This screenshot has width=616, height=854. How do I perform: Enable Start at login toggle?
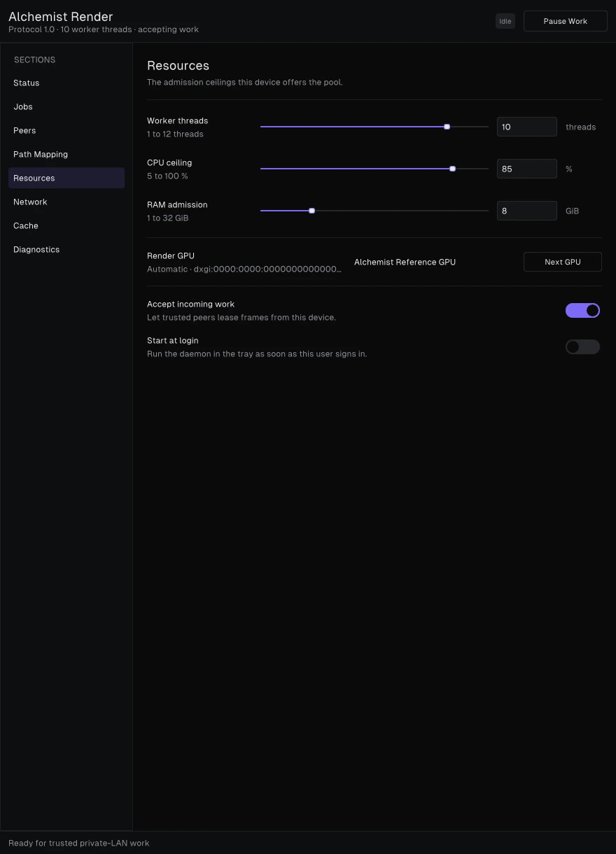(x=582, y=346)
